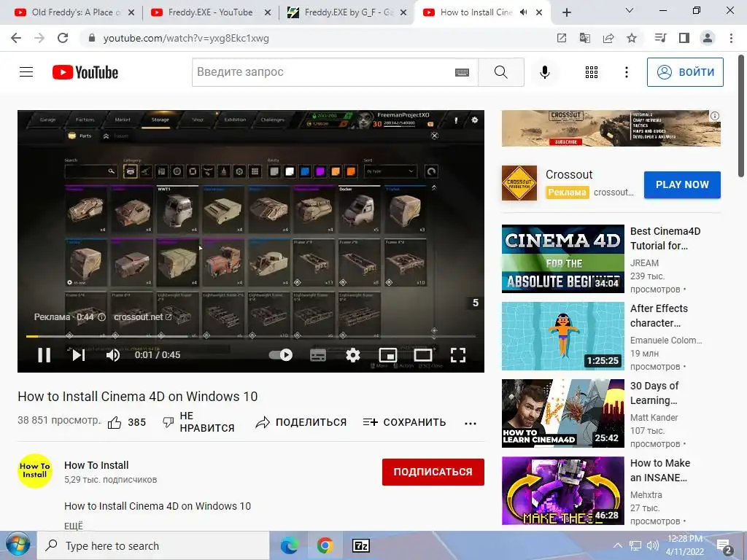The height and width of the screenshot is (560, 747).
Task: Open media controls in Chrome toolbar
Action: pos(661,38)
